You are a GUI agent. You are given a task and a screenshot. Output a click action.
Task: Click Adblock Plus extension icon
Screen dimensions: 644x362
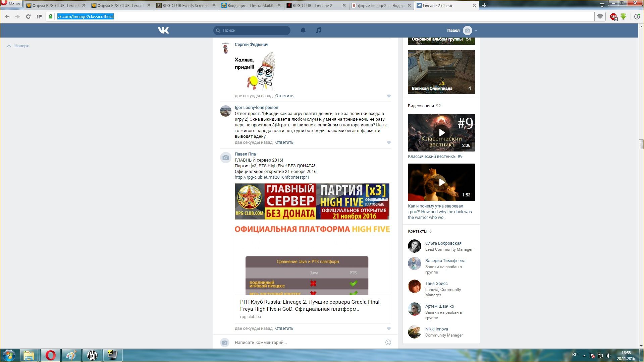(x=613, y=16)
